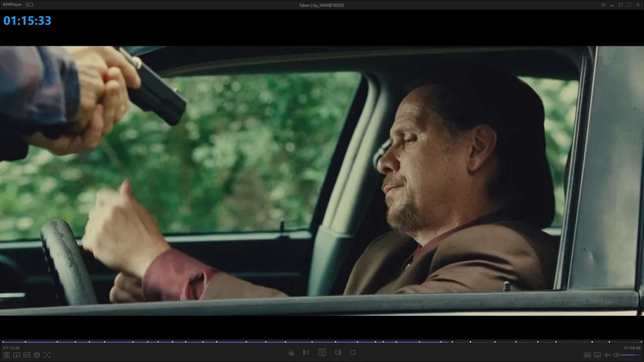The height and width of the screenshot is (362, 644).
Task: Close the KMPlayer window
Action: [637, 5]
